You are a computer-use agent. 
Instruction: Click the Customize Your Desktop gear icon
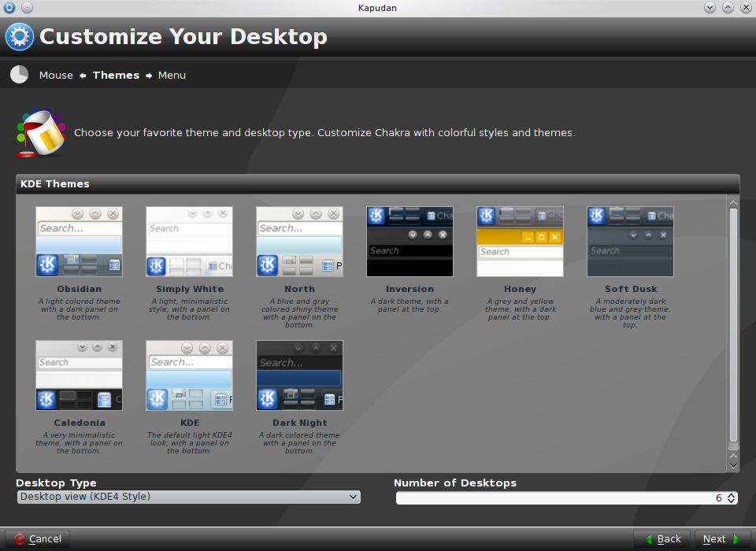pyautogui.click(x=20, y=37)
